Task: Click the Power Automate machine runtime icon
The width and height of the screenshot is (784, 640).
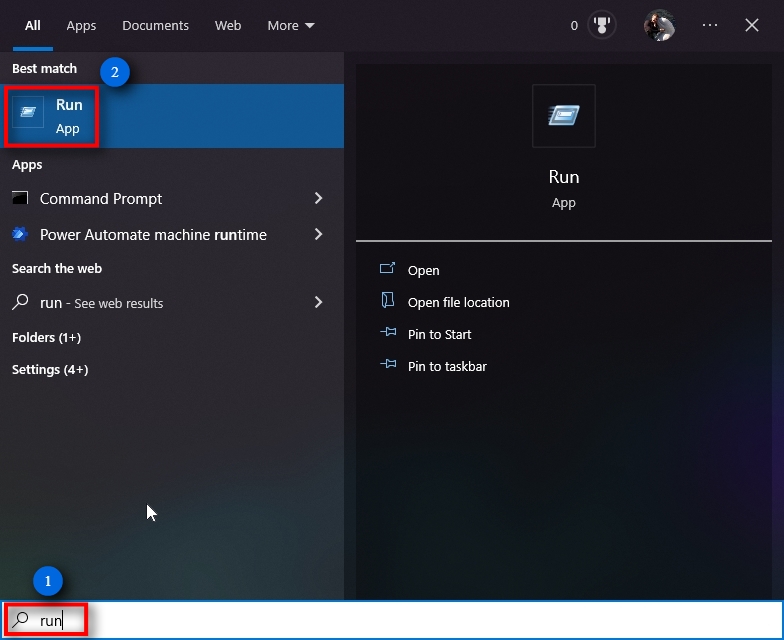Action: 20,234
